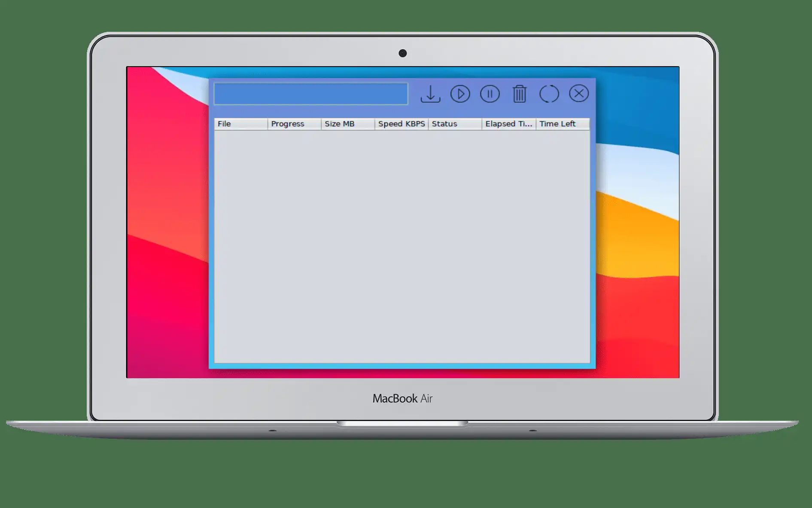Pause the download using the pause icon

pyautogui.click(x=490, y=94)
